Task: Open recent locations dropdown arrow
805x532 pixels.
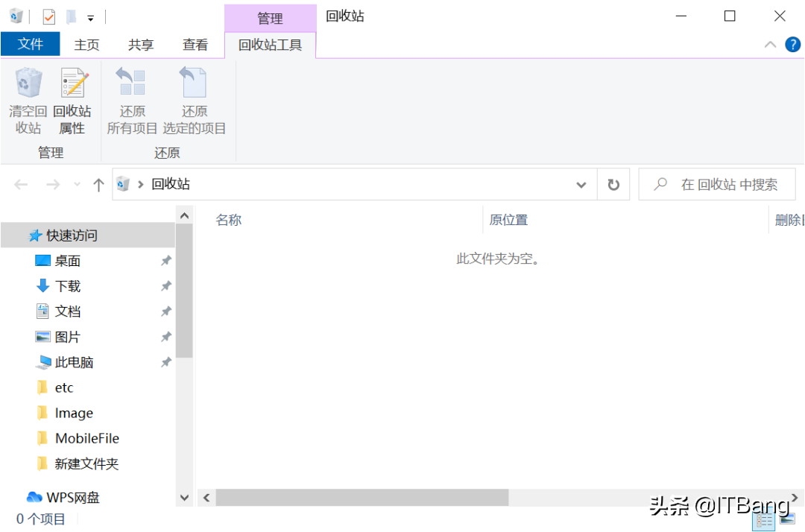Action: click(77, 185)
